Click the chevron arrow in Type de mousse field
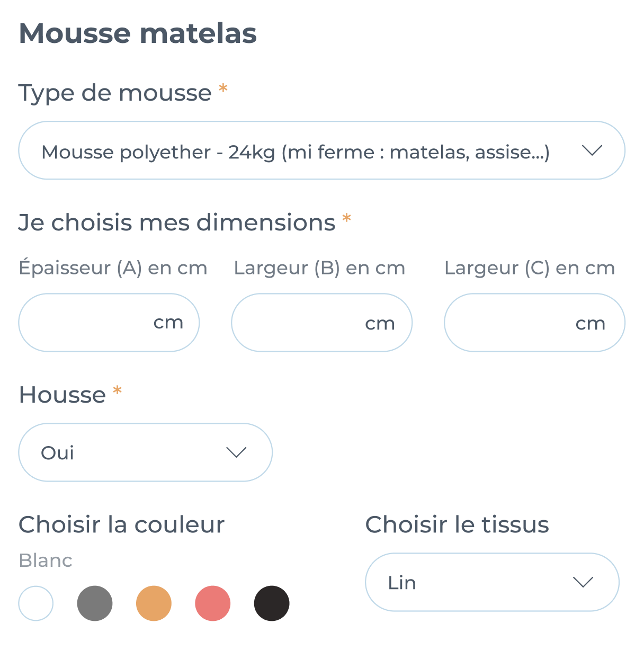 (x=592, y=151)
